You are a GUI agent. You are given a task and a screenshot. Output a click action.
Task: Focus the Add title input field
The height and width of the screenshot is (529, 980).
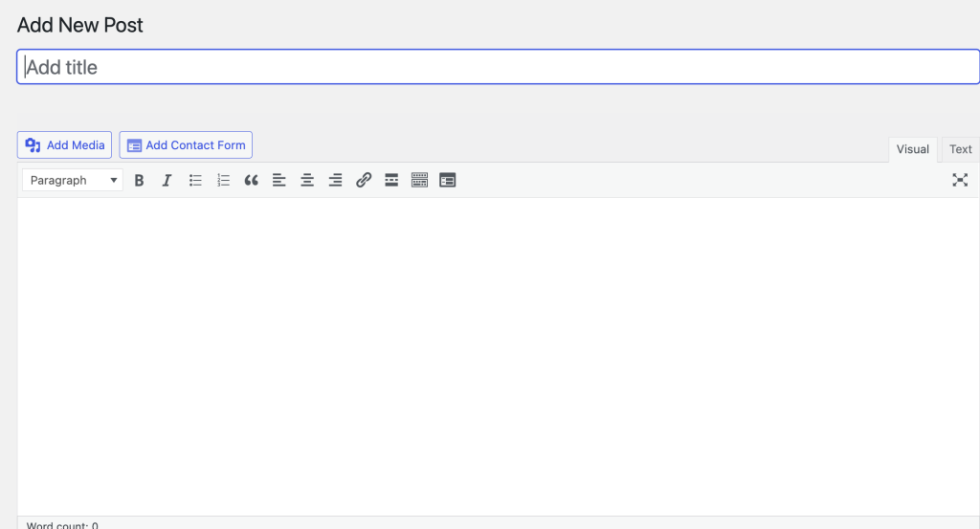(498, 67)
